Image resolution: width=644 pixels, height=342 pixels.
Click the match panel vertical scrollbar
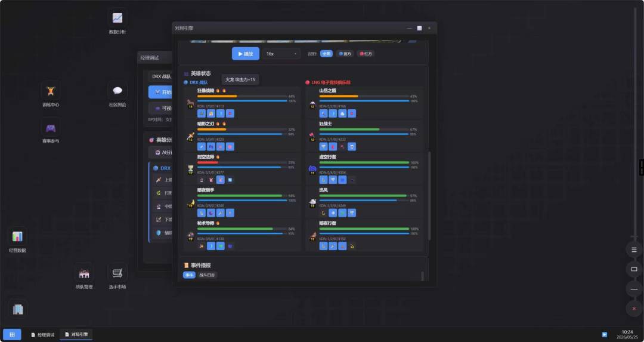429,196
